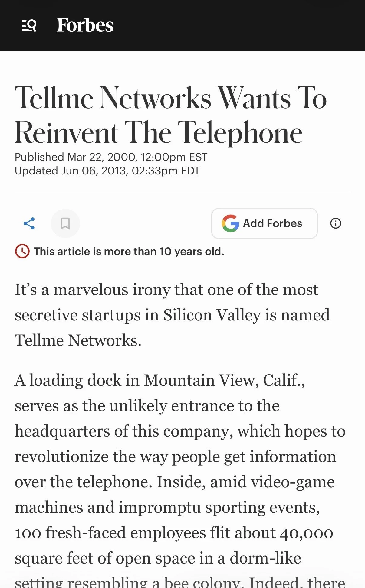Click the Google G logo

coord(230,223)
